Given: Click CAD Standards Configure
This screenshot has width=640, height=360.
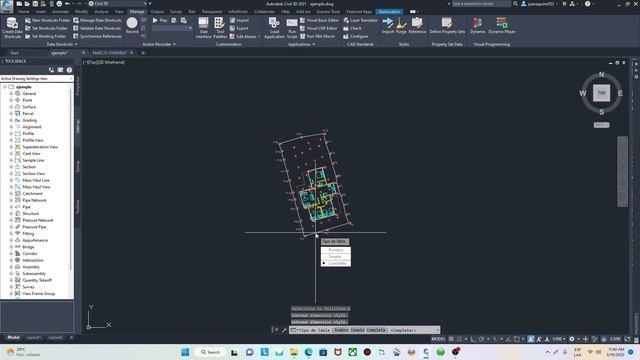Looking at the screenshot, I should (x=356, y=36).
